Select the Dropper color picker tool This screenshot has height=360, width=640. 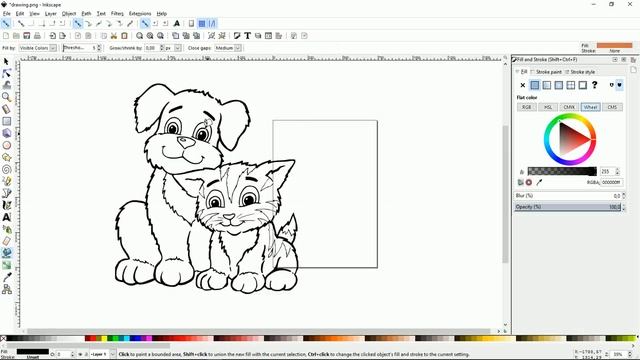[6, 277]
